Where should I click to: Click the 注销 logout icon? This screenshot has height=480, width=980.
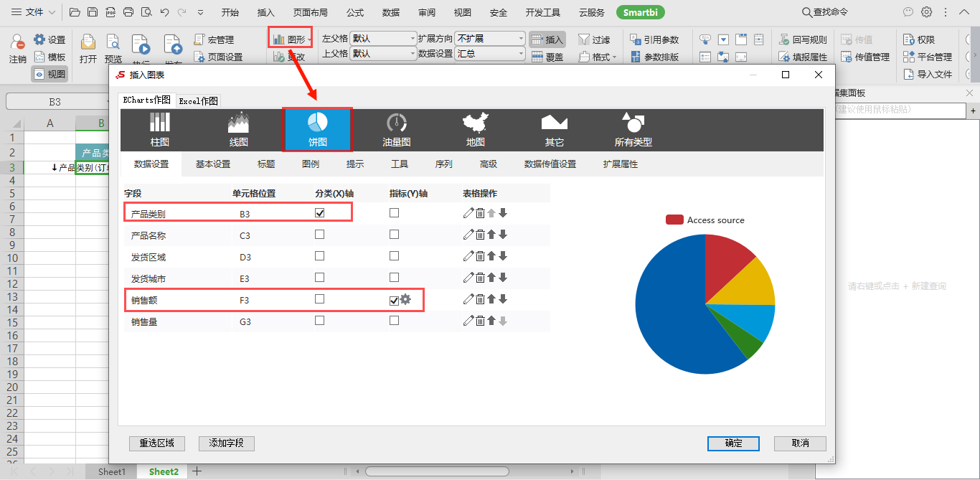18,49
